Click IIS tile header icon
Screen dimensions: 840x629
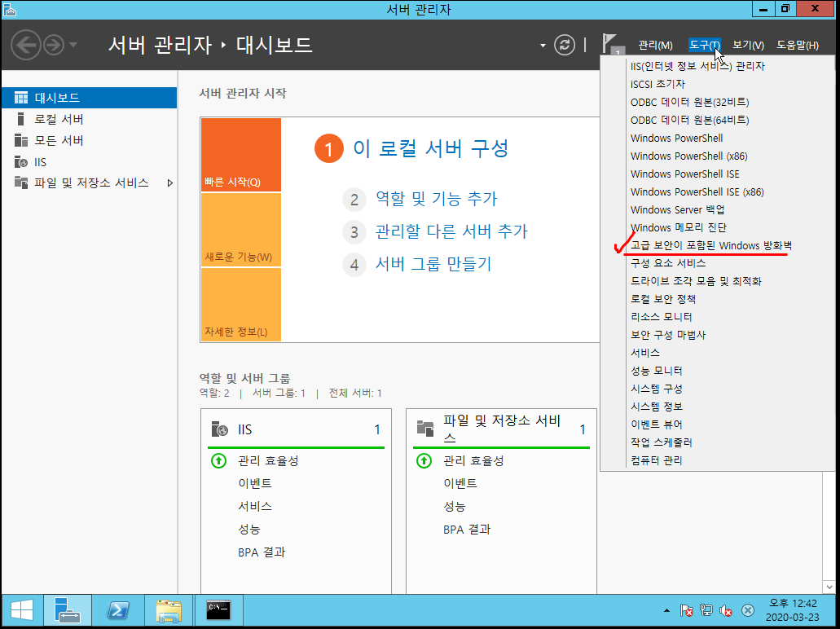click(x=219, y=429)
